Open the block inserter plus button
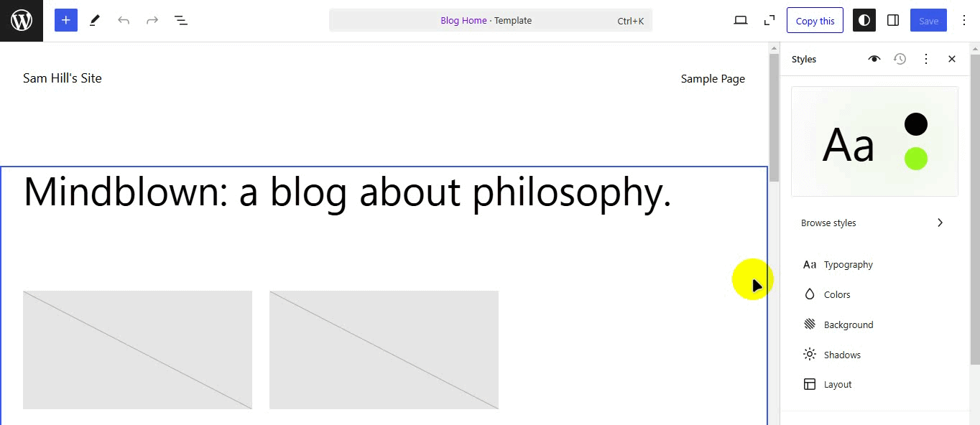Screen dimensions: 980x425 coord(66,21)
